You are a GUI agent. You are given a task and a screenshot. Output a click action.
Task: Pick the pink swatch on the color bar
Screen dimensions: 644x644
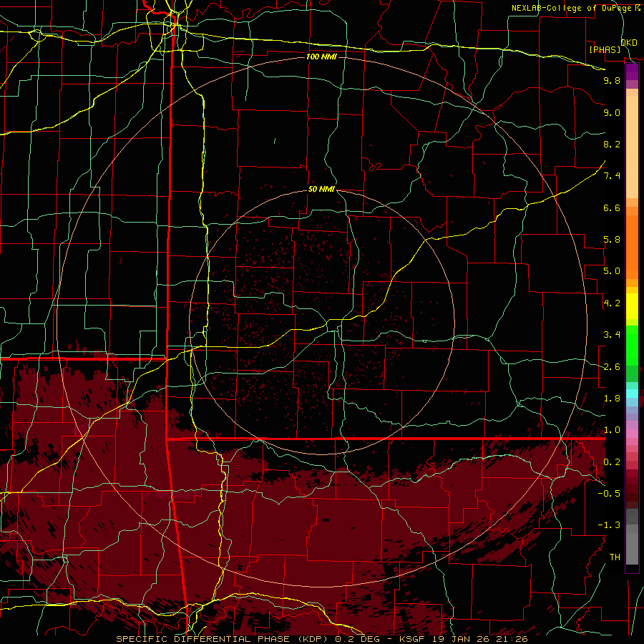(x=632, y=434)
